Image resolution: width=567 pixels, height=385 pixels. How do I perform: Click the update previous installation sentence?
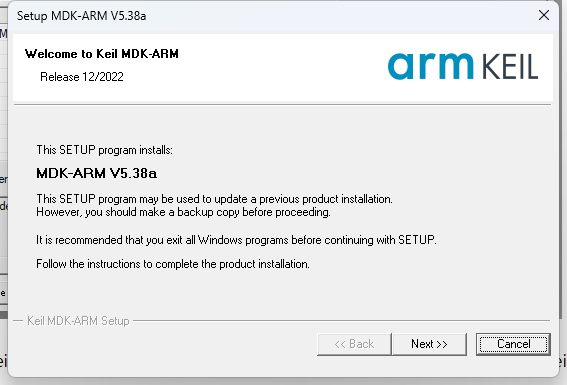(214, 199)
